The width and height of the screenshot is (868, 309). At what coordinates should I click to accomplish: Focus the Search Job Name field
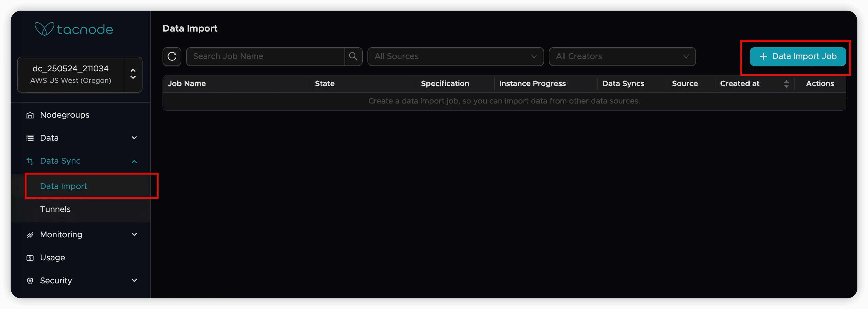coord(265,56)
